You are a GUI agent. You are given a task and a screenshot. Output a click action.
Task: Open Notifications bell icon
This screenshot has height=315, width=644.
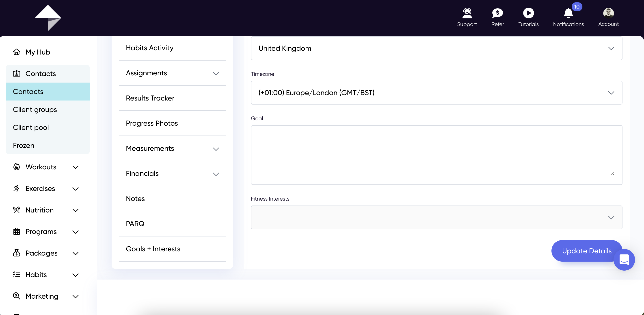[568, 13]
